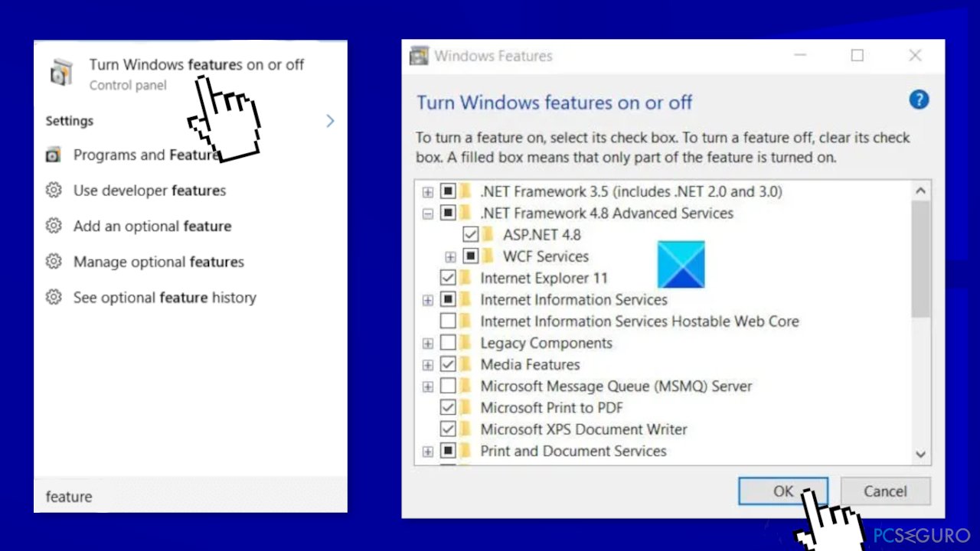Click the Programs and Features icon
The width and height of the screenshot is (980, 551).
point(53,155)
